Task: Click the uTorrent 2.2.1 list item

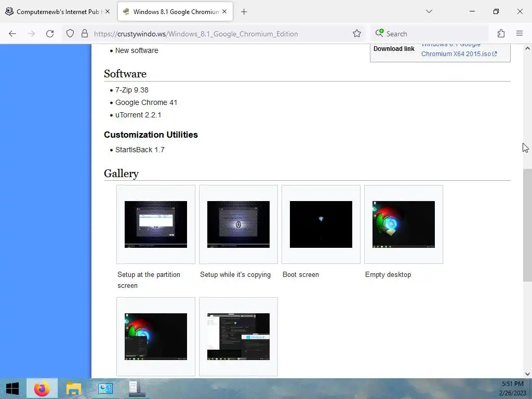Action: point(138,115)
